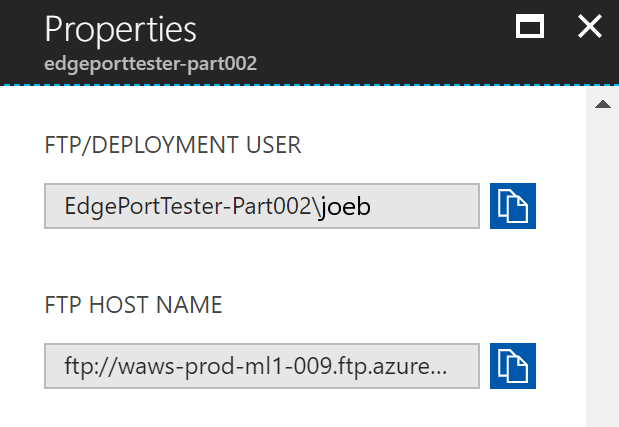
Task: Click the scroll-up arrow of the blade
Action: coord(603,104)
